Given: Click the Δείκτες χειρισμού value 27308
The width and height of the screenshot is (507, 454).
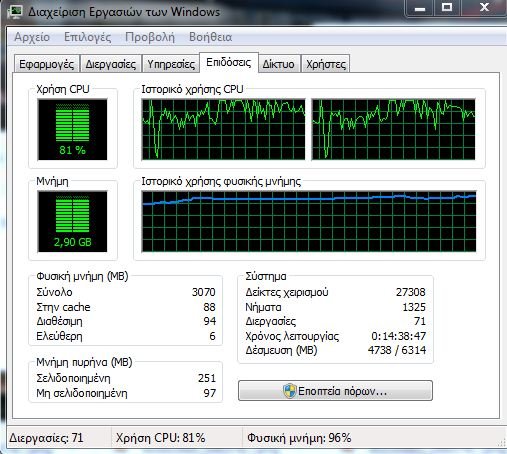Looking at the screenshot, I should click(411, 292).
